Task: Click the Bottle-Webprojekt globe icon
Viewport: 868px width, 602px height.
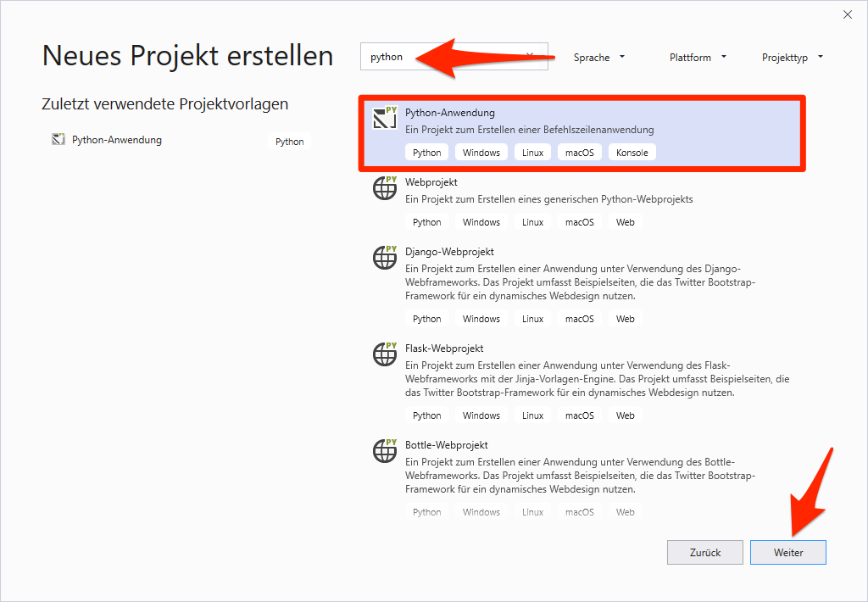Action: click(x=385, y=451)
